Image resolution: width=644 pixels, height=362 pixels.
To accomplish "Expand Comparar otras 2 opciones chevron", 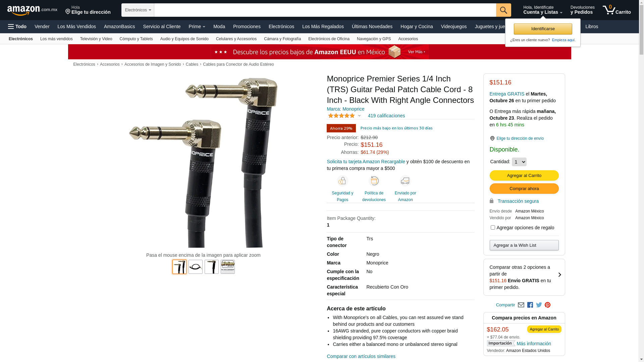I will pyautogui.click(x=559, y=275).
